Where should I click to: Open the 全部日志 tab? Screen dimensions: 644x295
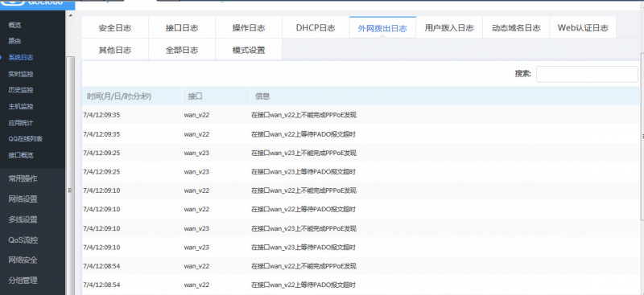[x=182, y=50]
